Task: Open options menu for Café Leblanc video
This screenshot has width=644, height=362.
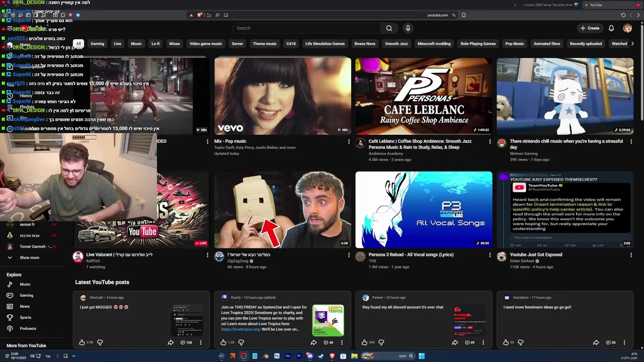Action: [490, 142]
